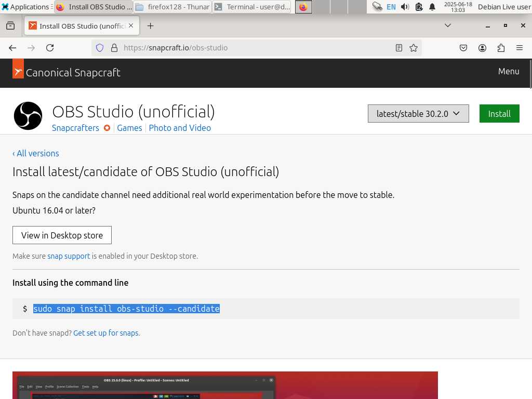Open the Snapcrafters publisher link

[x=75, y=128]
